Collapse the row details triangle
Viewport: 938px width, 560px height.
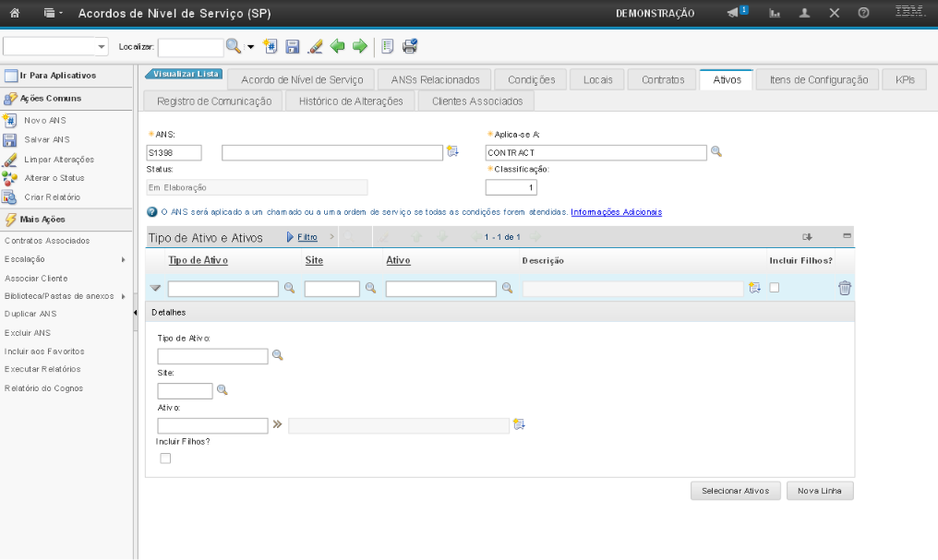(155, 289)
